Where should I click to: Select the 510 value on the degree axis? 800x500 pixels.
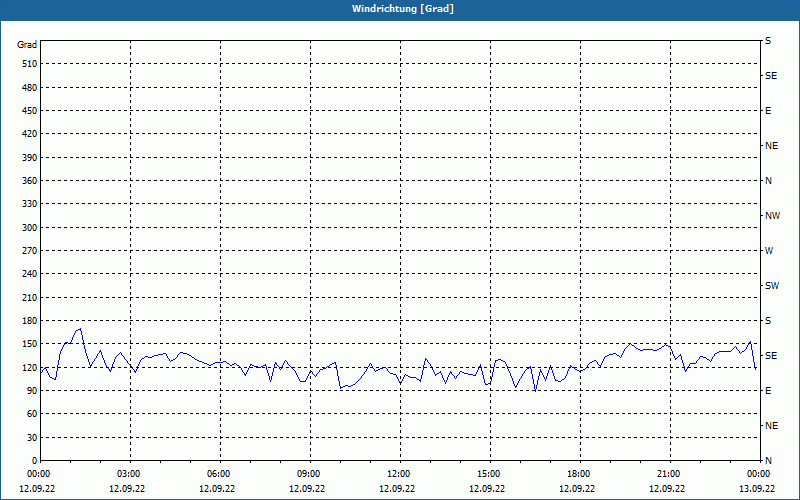click(x=30, y=64)
